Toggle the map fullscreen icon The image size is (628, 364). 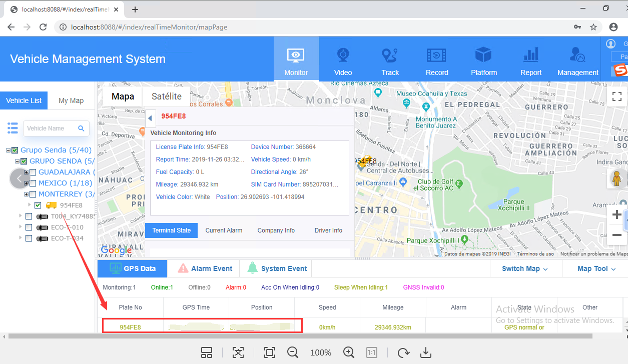(x=617, y=96)
